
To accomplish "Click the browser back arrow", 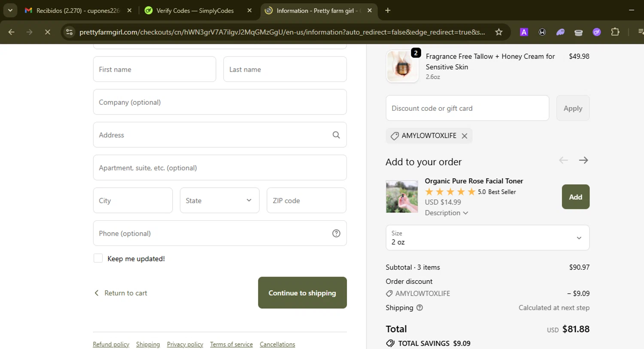I will 12,32.
